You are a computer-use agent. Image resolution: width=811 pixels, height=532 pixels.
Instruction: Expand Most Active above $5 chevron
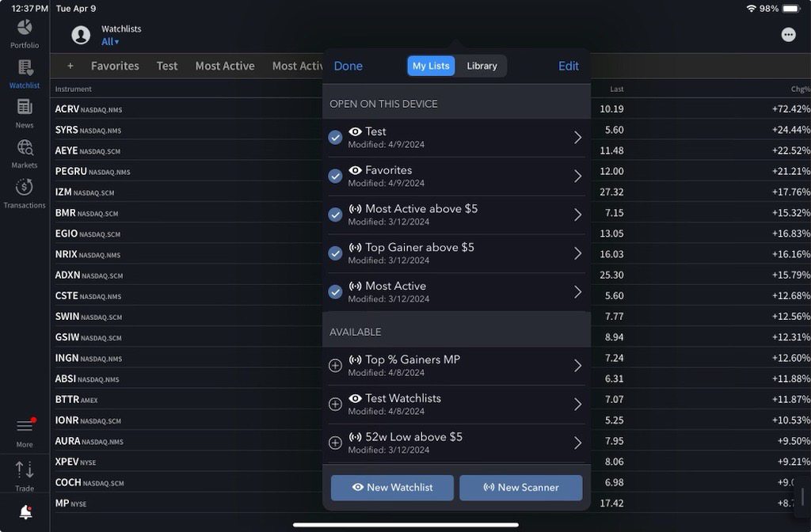point(577,215)
